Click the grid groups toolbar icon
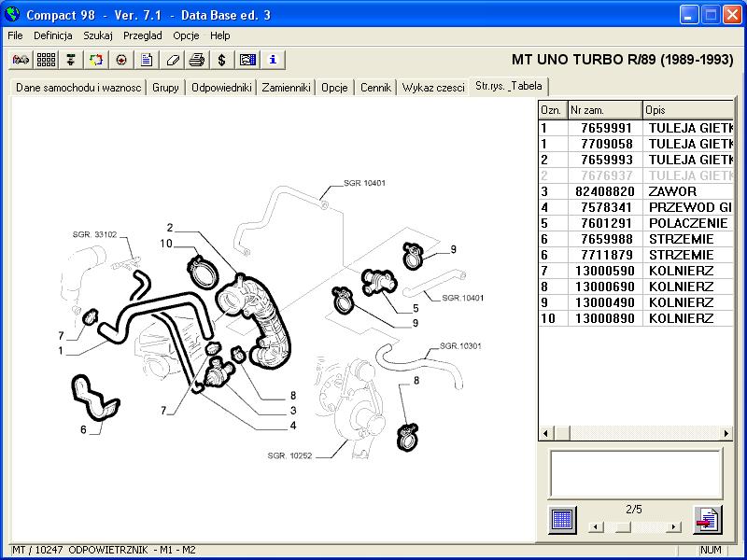Viewport: 747px width, 560px height. (x=46, y=60)
